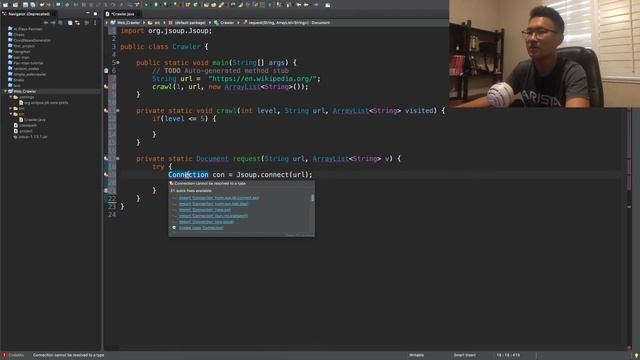The height and width of the screenshot is (360, 640).
Task: Click the highlighted Connection type in editor
Action: coord(188,175)
